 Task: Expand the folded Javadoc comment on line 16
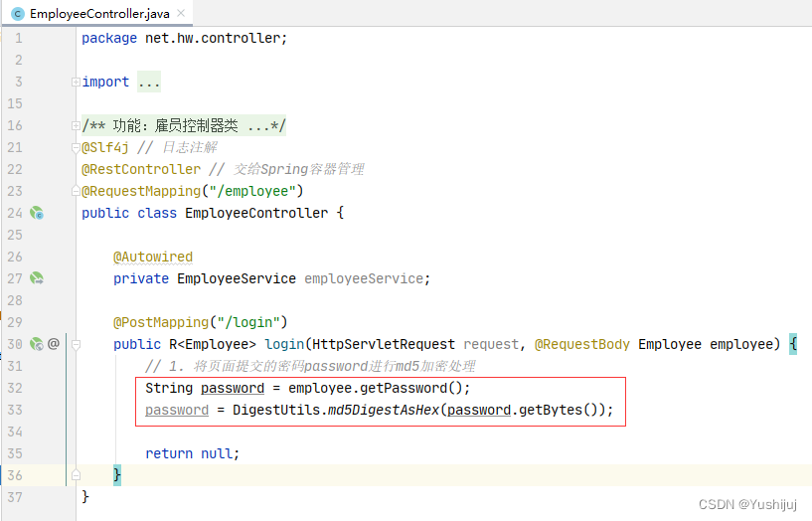[76, 125]
